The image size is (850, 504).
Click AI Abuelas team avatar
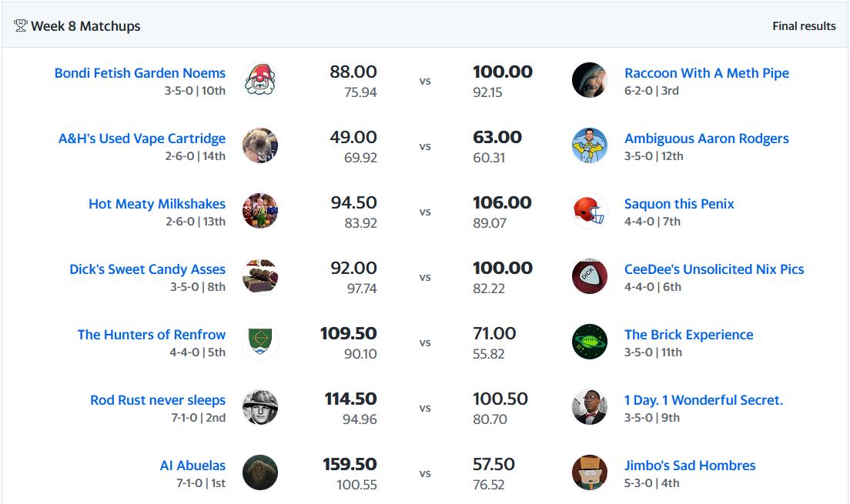pyautogui.click(x=259, y=472)
